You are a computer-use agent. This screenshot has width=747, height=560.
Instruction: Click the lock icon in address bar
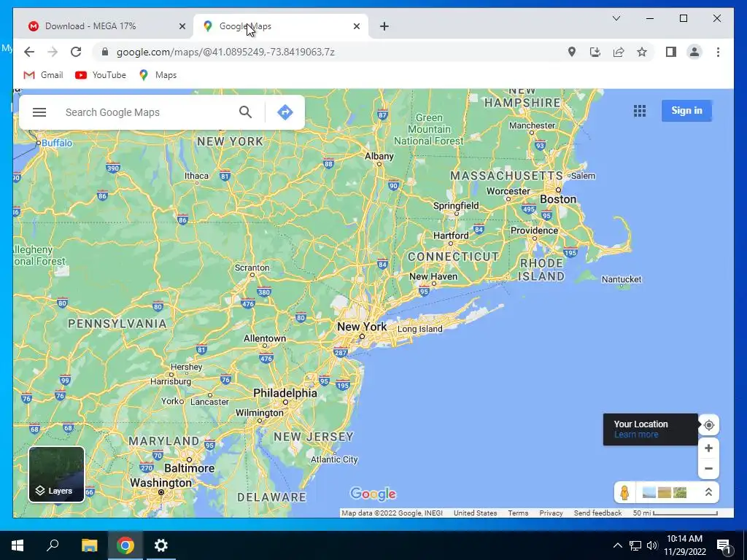click(x=105, y=52)
